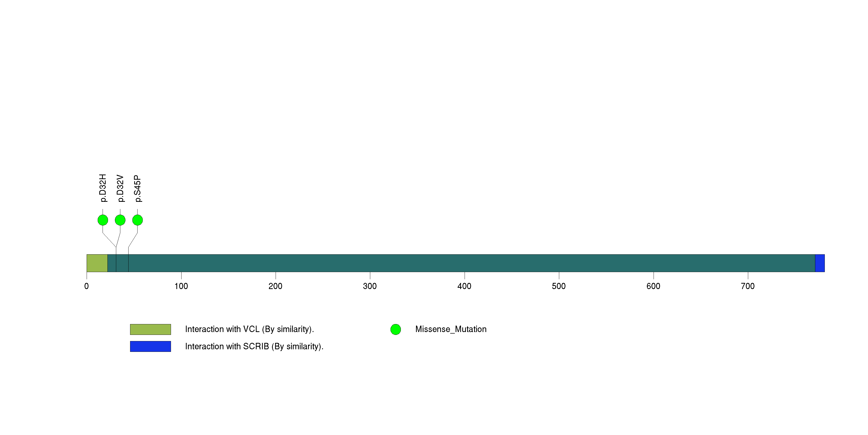The width and height of the screenshot is (868, 435).
Task: Click the olive VCL legend color swatch
Action: [x=150, y=329]
